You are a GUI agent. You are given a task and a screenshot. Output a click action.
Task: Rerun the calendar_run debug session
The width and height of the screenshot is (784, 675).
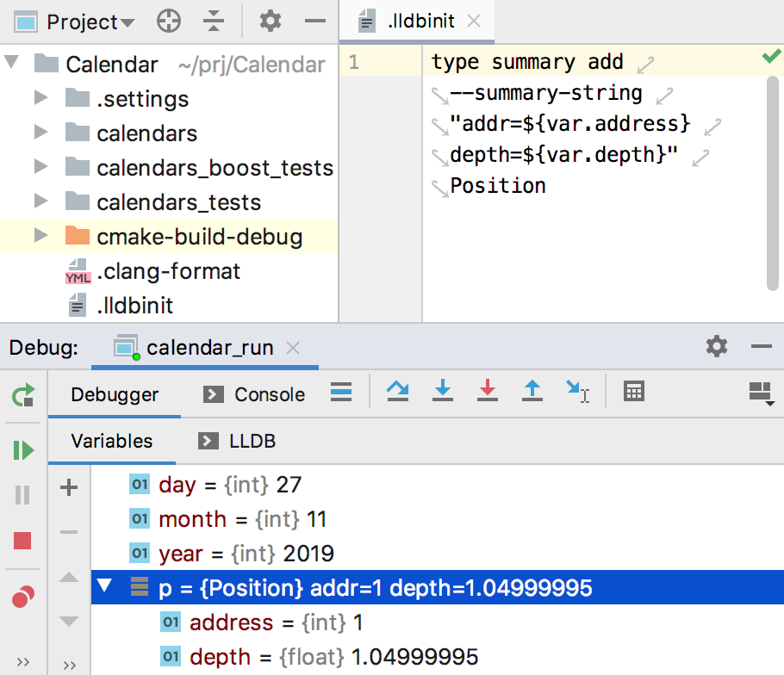pyautogui.click(x=23, y=393)
